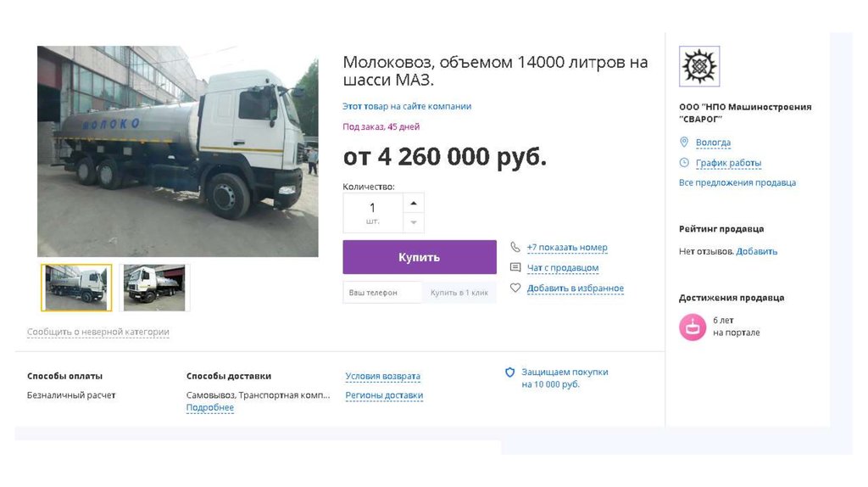The image size is (868, 487).
Task: Open Все предложения продавца link
Action: [737, 182]
